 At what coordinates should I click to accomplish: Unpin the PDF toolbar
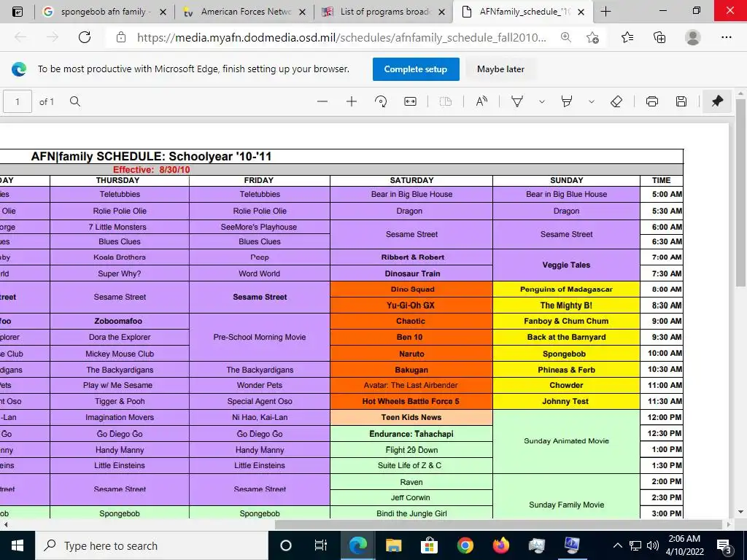tap(717, 101)
